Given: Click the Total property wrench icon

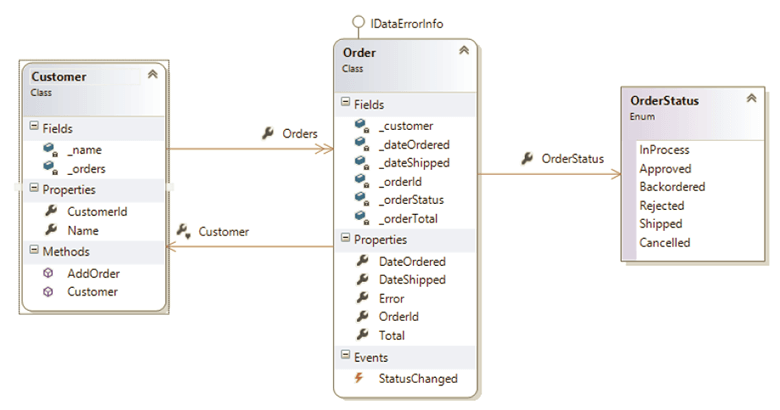Looking at the screenshot, I should click(363, 335).
